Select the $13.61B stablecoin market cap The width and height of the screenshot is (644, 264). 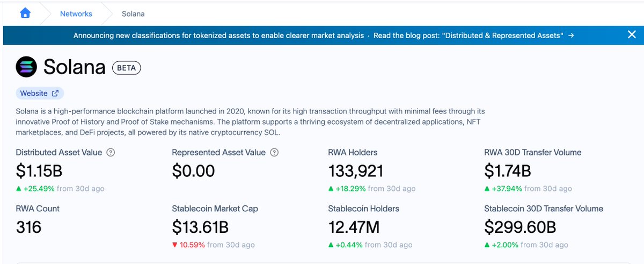click(200, 227)
